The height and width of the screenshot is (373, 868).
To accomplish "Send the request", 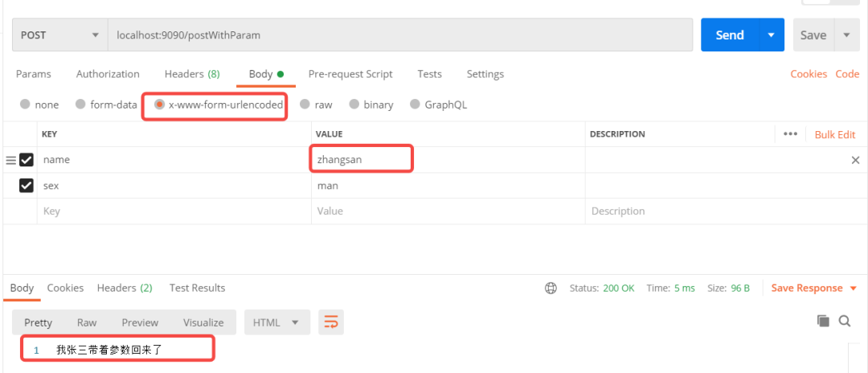I will 730,35.
